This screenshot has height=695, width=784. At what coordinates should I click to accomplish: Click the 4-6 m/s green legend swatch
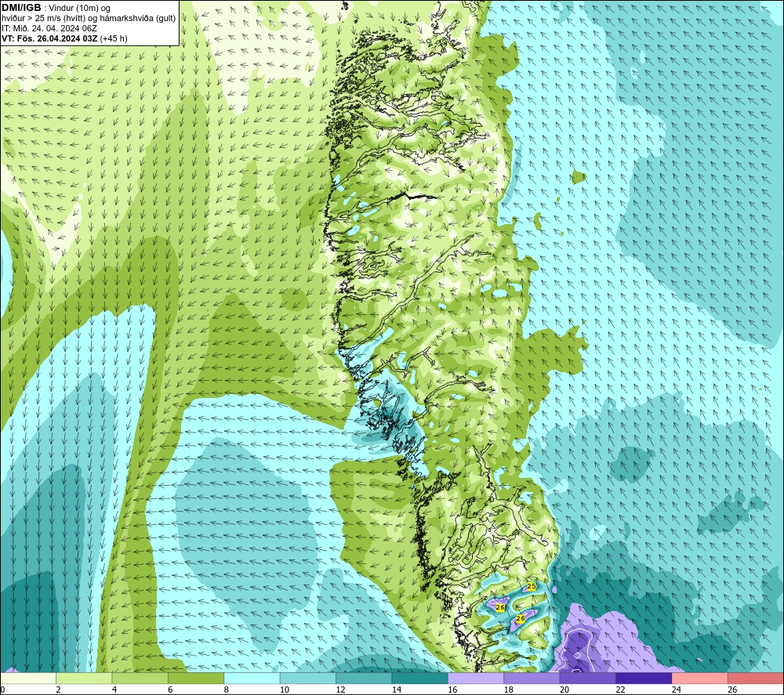pyautogui.click(x=140, y=678)
